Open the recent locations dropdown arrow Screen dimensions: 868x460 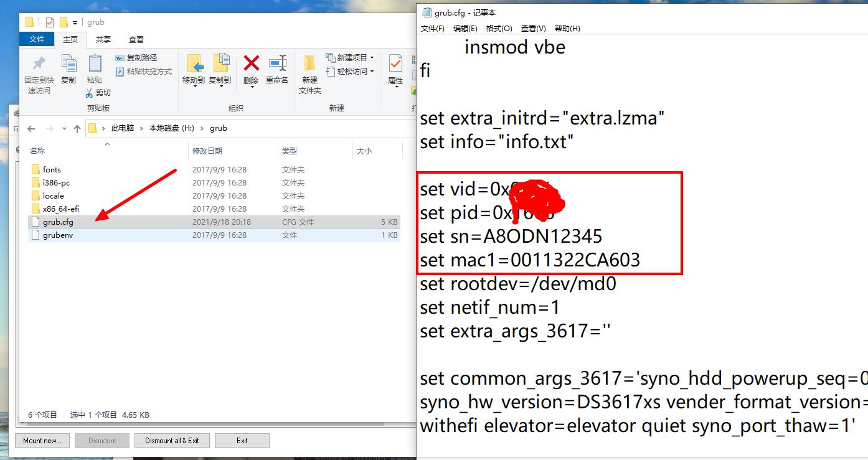pyautogui.click(x=64, y=129)
